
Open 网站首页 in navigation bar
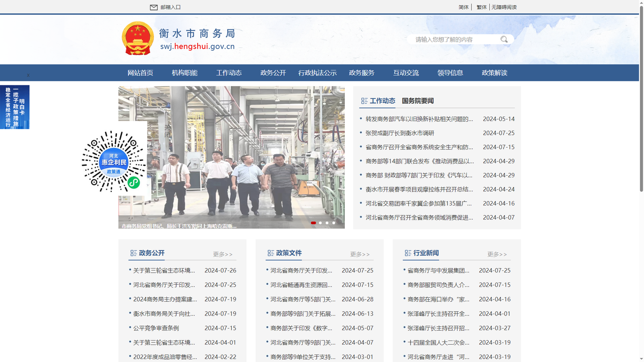pos(140,73)
